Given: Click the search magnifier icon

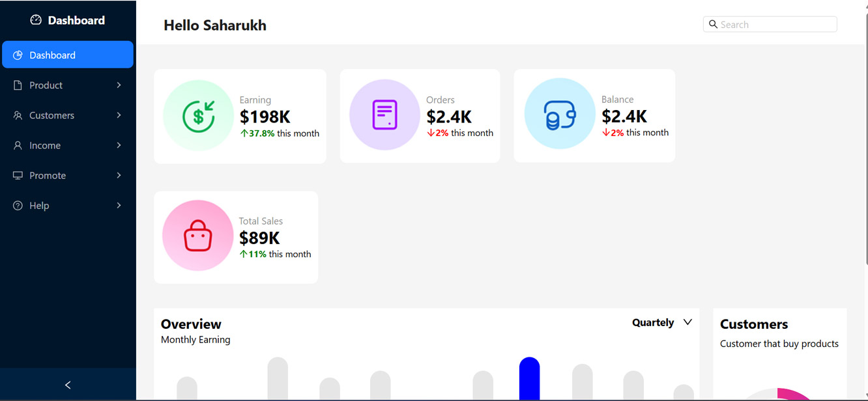Looking at the screenshot, I should tap(713, 24).
